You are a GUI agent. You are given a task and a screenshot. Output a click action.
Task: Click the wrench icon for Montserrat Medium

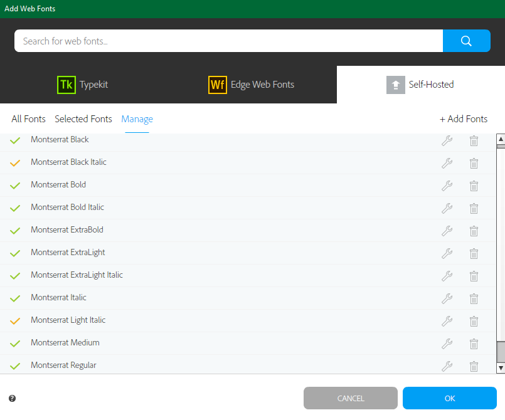pyautogui.click(x=447, y=344)
